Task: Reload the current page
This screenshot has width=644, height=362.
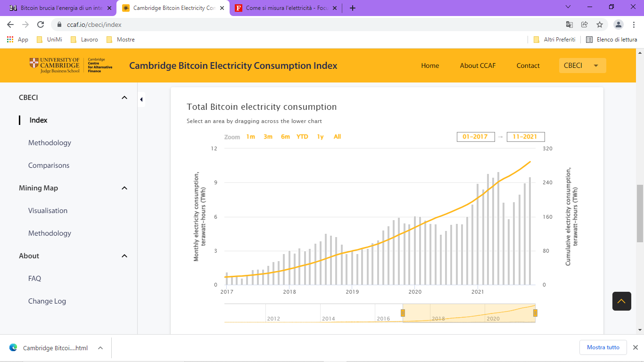Action: (x=41, y=25)
